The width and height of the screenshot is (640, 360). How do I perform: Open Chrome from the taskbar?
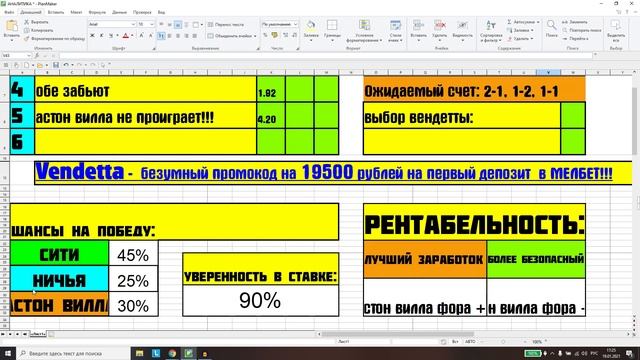pos(172,353)
